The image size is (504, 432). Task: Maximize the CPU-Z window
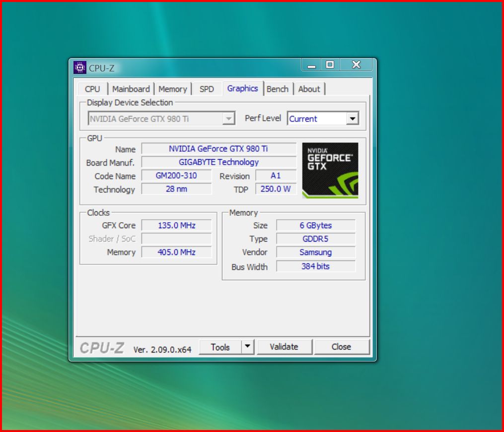(x=330, y=65)
